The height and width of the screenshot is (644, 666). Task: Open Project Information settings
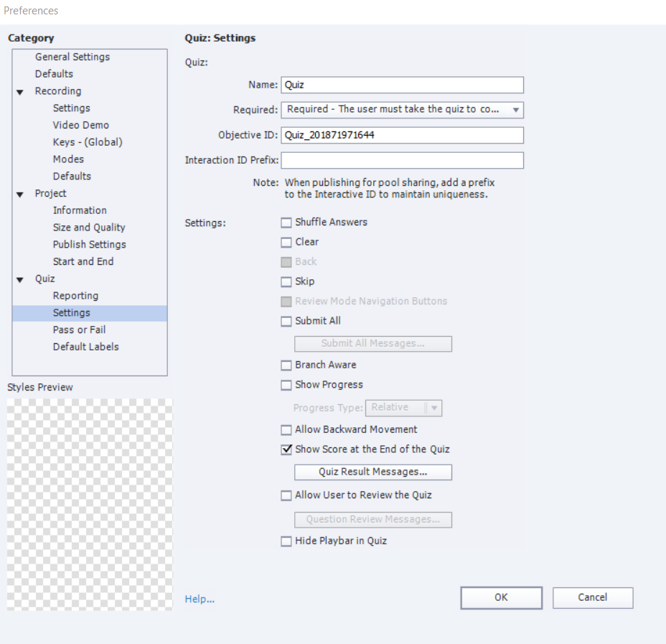[80, 210]
